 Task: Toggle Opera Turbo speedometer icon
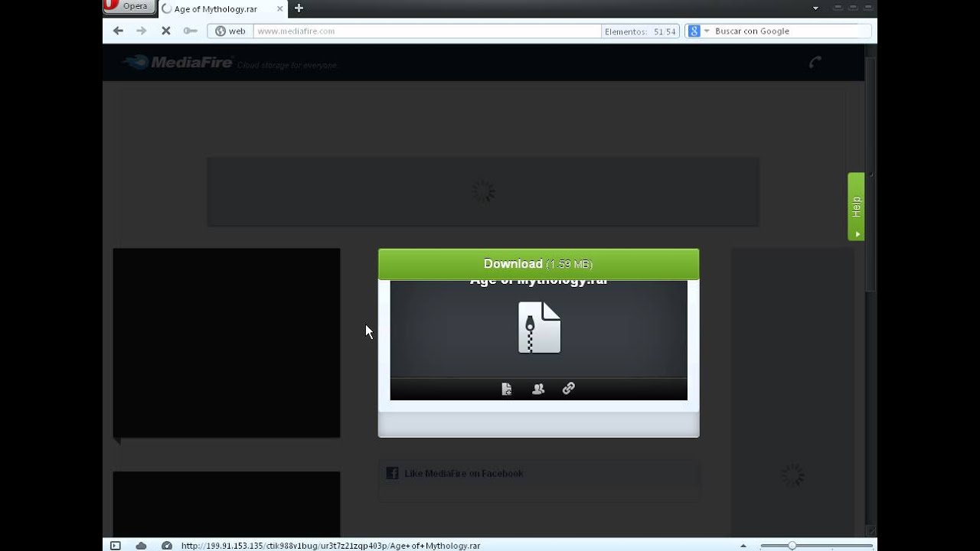pyautogui.click(x=167, y=546)
